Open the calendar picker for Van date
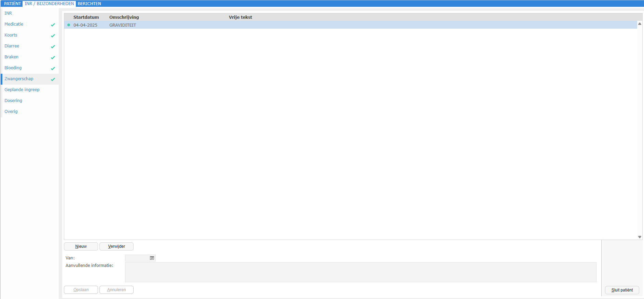Image resolution: width=644 pixels, height=299 pixels. pyautogui.click(x=152, y=258)
